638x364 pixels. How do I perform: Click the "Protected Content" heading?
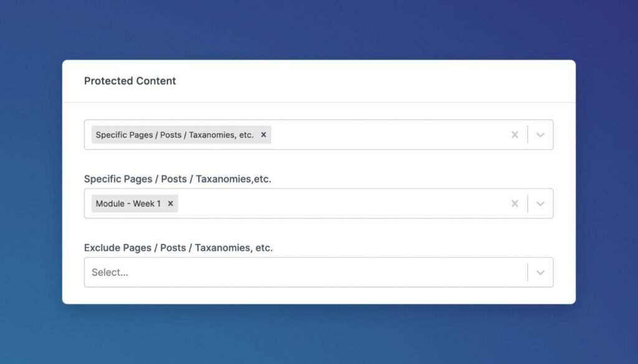(130, 81)
